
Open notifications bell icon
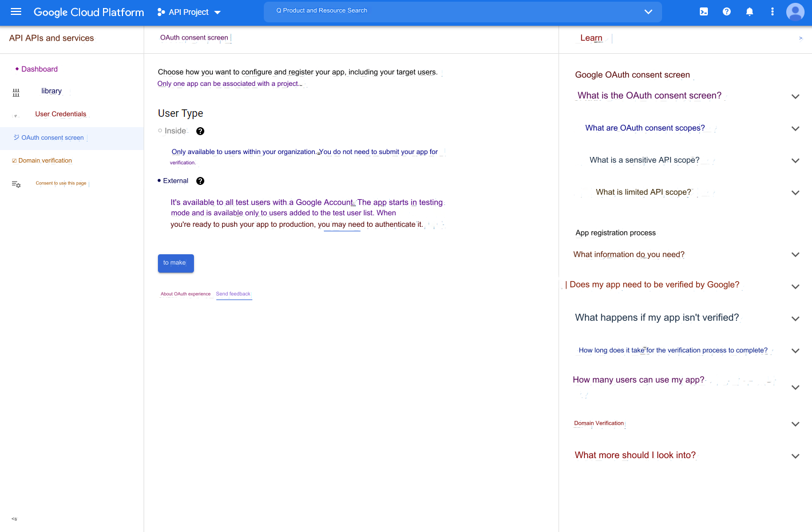(x=750, y=11)
